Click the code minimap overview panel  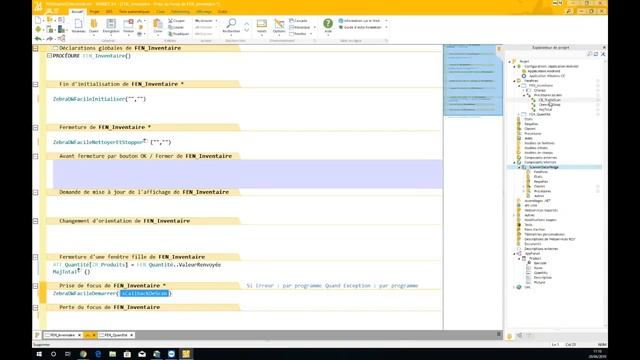pyautogui.click(x=473, y=80)
